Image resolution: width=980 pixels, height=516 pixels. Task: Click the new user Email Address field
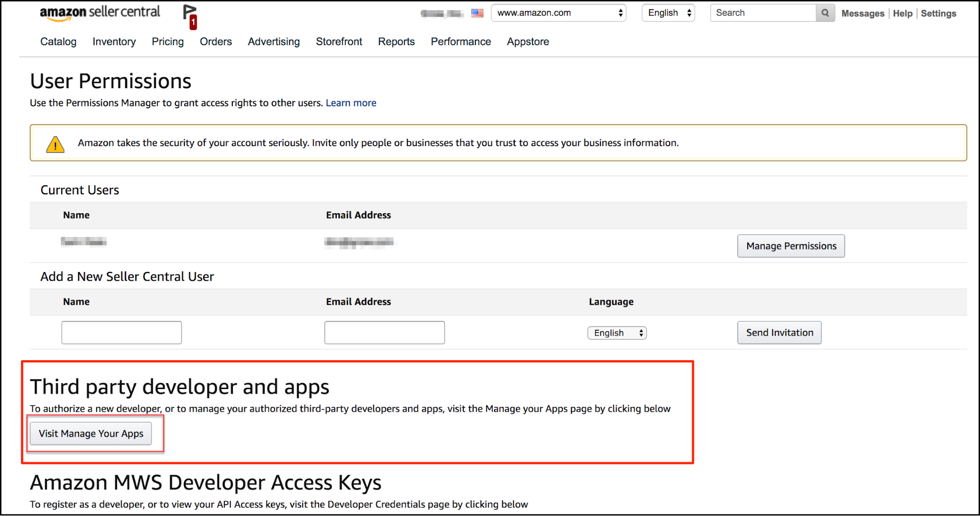pyautogui.click(x=384, y=333)
